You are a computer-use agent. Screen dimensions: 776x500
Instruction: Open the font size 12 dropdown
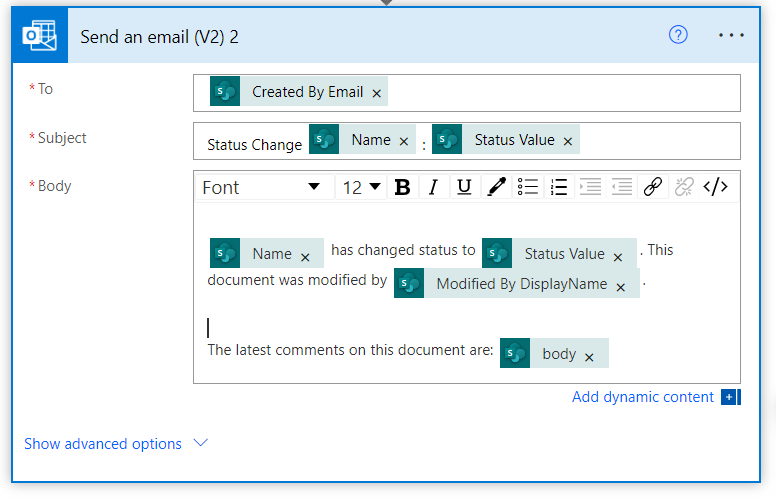tap(361, 187)
